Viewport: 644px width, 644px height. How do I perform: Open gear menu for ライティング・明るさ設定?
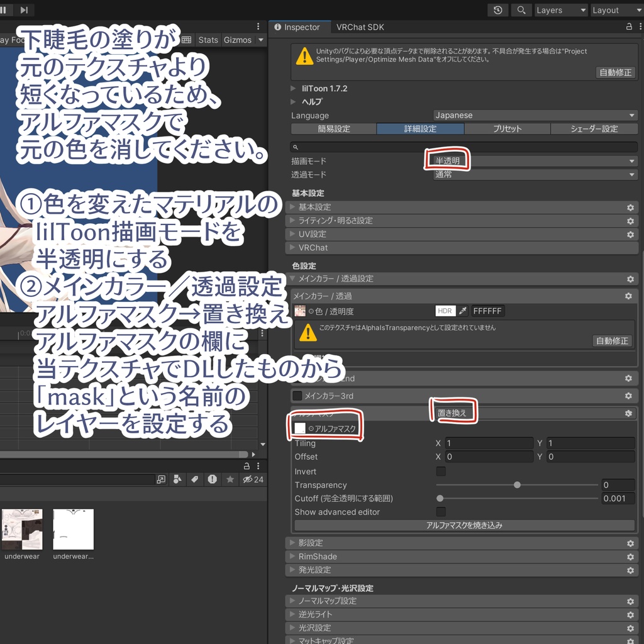[630, 221]
